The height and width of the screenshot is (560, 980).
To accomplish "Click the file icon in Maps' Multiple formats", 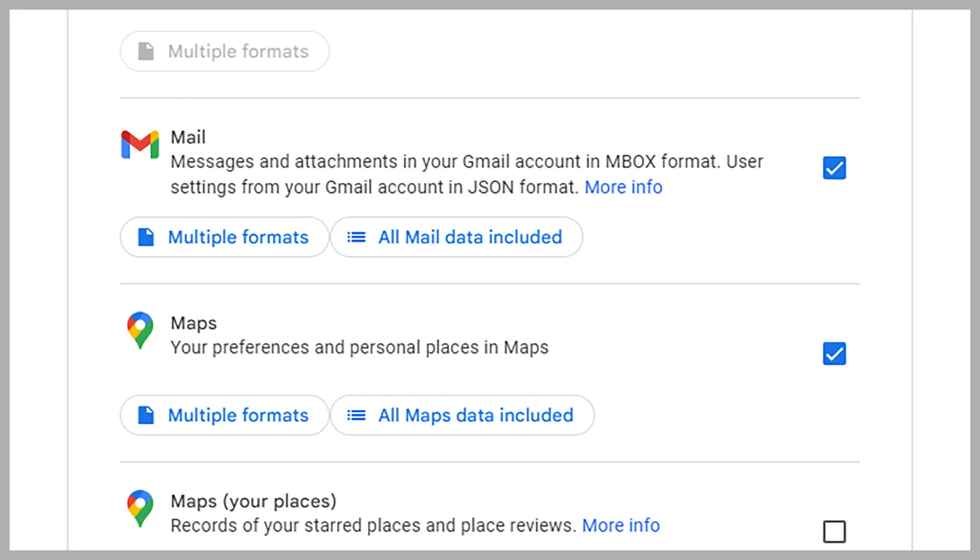I will pos(146,415).
